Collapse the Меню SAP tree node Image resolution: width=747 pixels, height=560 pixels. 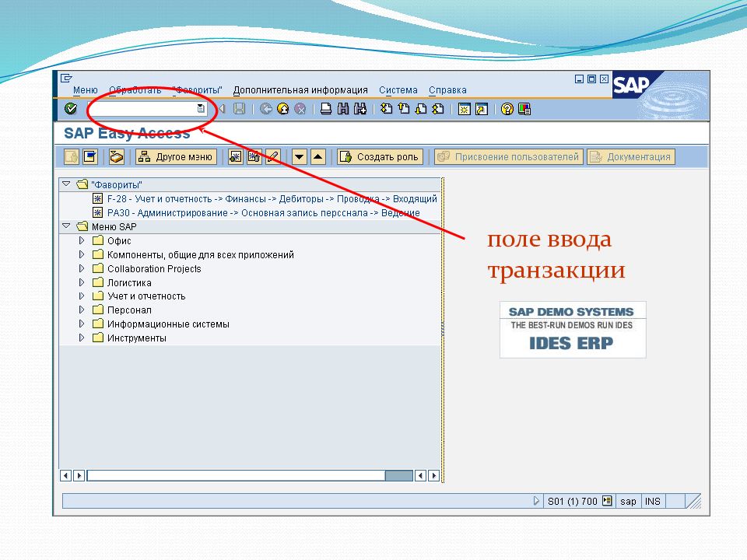(x=66, y=226)
